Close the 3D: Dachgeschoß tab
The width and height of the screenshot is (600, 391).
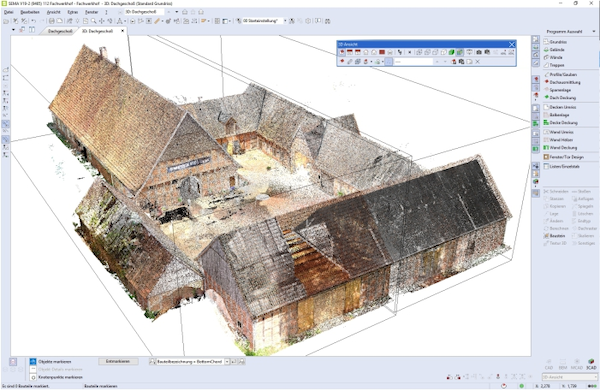pos(122,31)
